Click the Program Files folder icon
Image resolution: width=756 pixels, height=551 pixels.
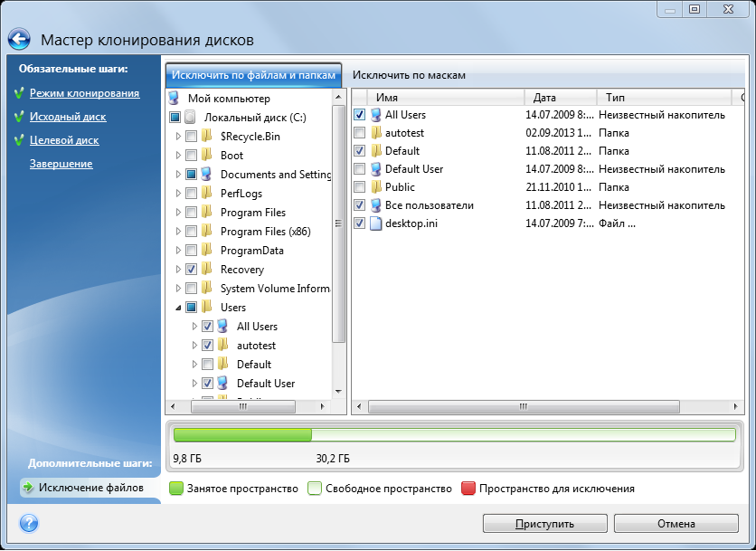207,213
